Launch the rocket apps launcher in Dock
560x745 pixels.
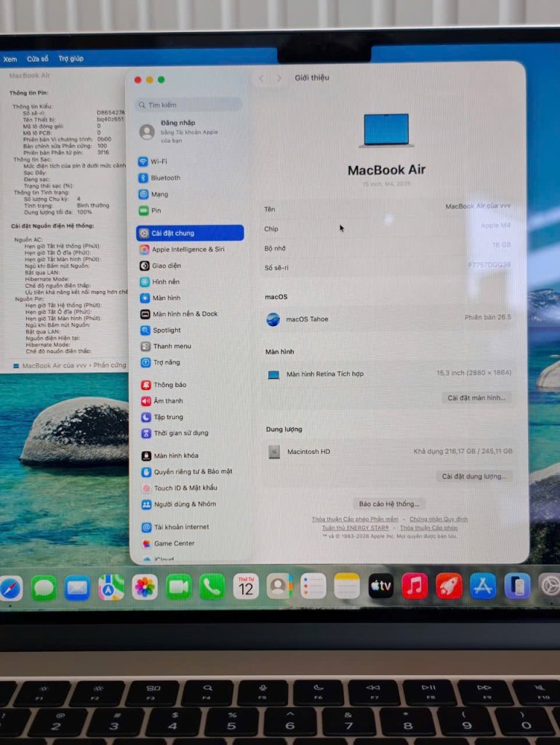pos(449,586)
